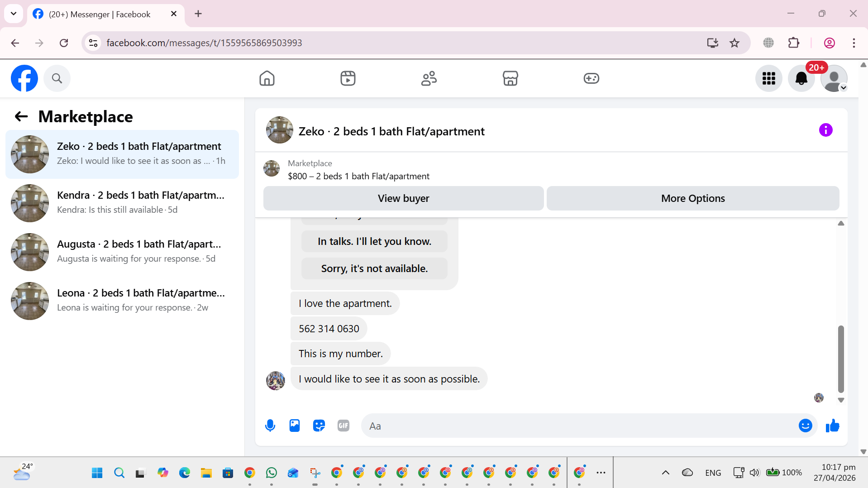The width and height of the screenshot is (868, 488).
Task: Reload the page
Action: pyautogui.click(x=64, y=43)
